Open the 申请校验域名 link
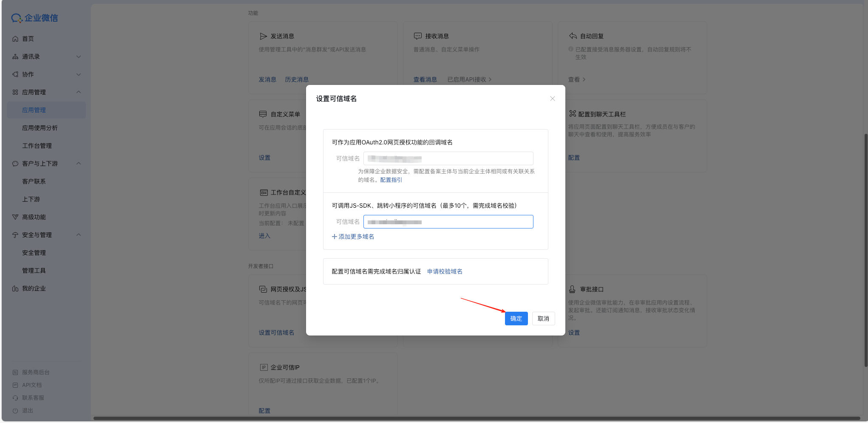 (x=445, y=271)
